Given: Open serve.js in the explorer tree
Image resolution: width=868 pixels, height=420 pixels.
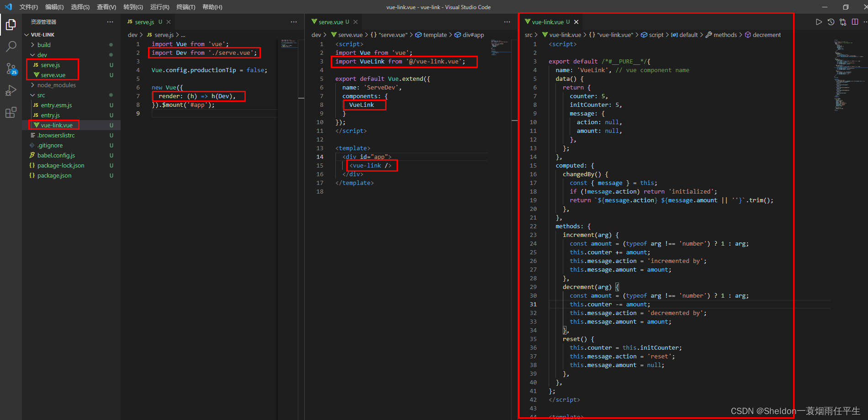Looking at the screenshot, I should (x=71, y=65).
